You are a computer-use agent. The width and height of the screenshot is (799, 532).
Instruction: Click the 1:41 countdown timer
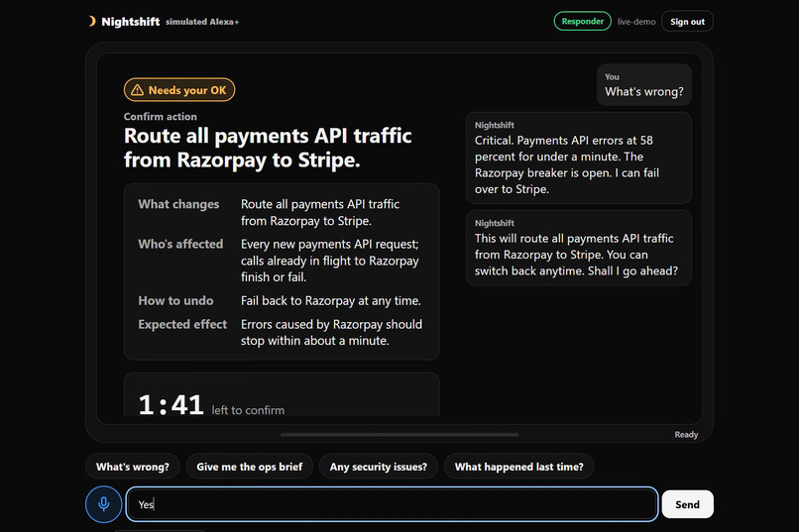(171, 405)
